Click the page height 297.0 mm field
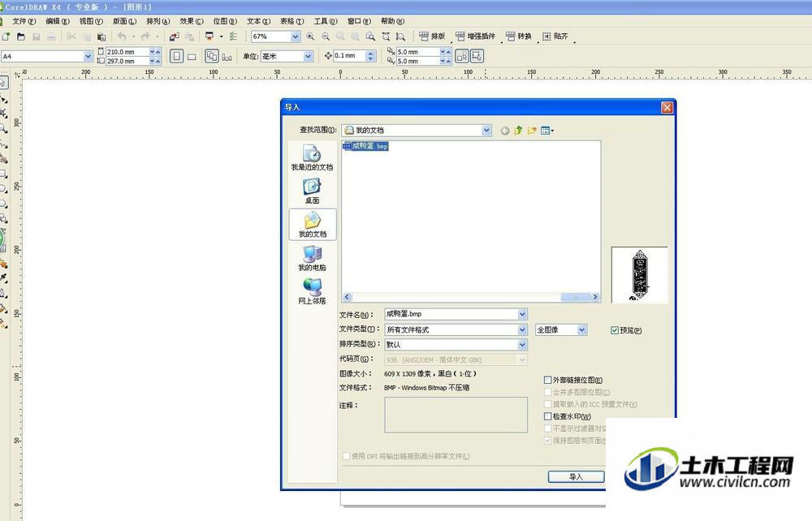The height and width of the screenshot is (521, 812). (127, 61)
